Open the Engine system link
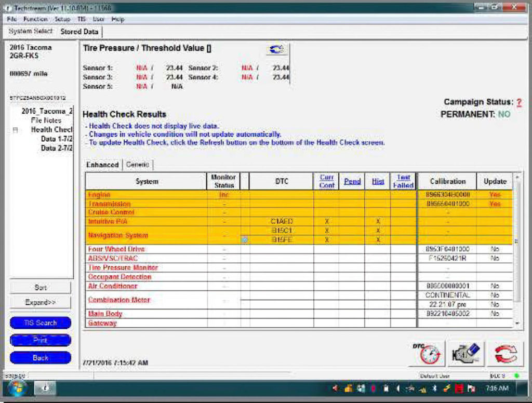Image resolution: width=532 pixels, height=403 pixels. 99,195
